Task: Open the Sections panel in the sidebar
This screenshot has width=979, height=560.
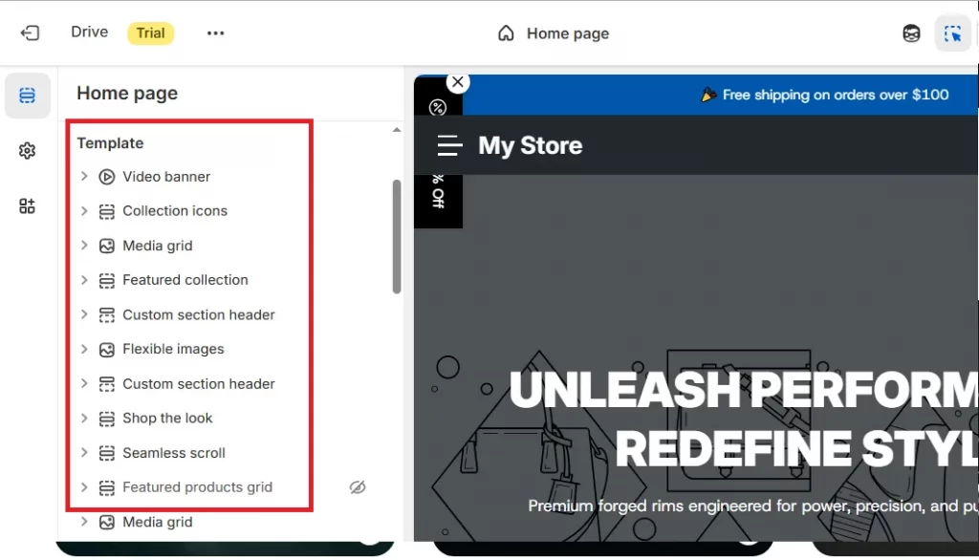Action: [x=27, y=96]
